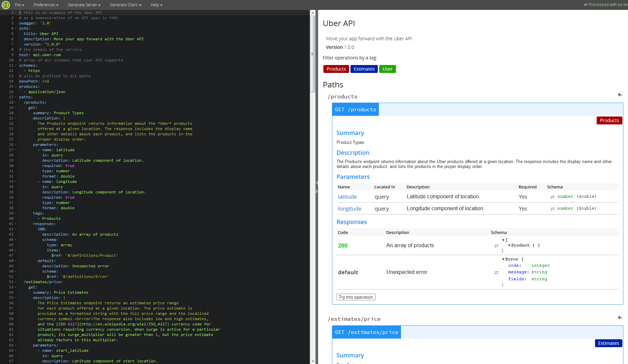This screenshot has height=364, width=628.
Task: Toggle the Products tag filter
Action: pos(336,69)
